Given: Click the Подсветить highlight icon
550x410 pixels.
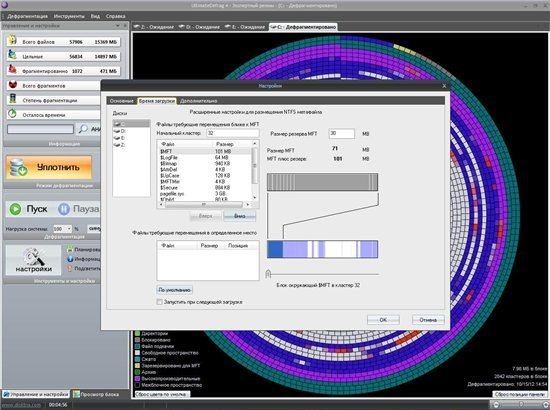Looking at the screenshot, I should point(69,268).
